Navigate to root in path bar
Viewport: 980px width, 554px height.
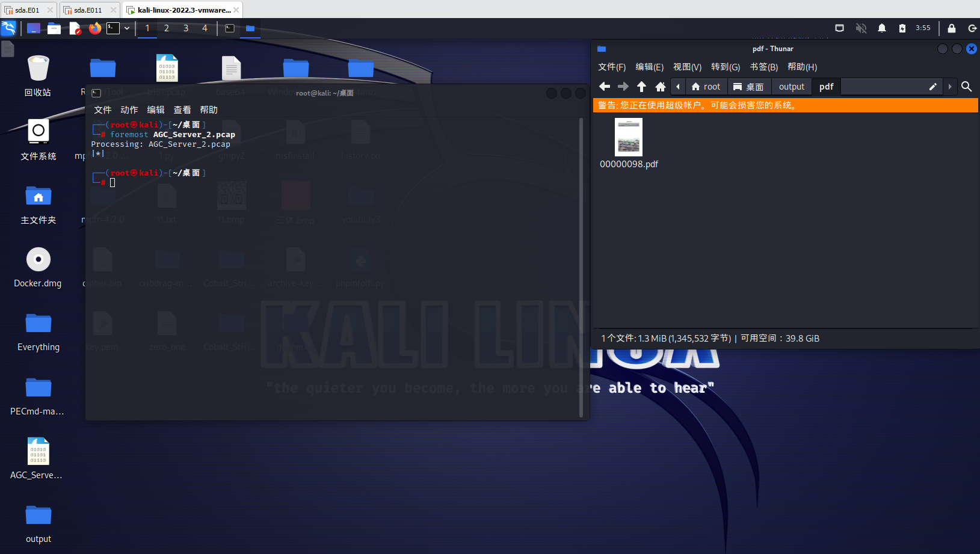(706, 87)
